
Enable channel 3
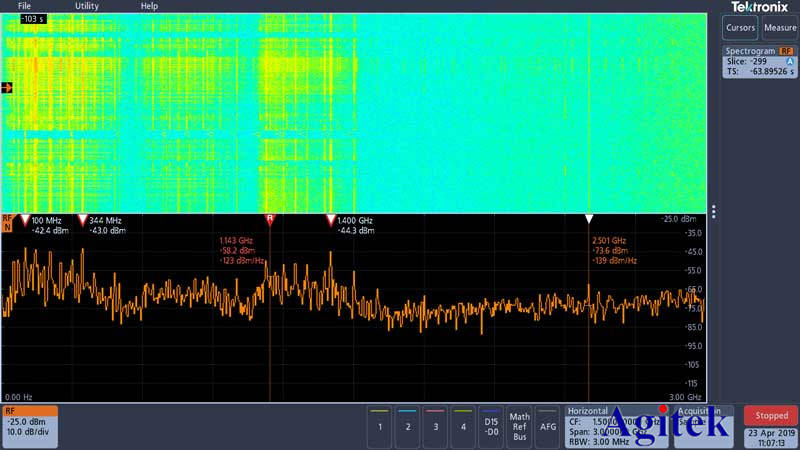[435, 426]
